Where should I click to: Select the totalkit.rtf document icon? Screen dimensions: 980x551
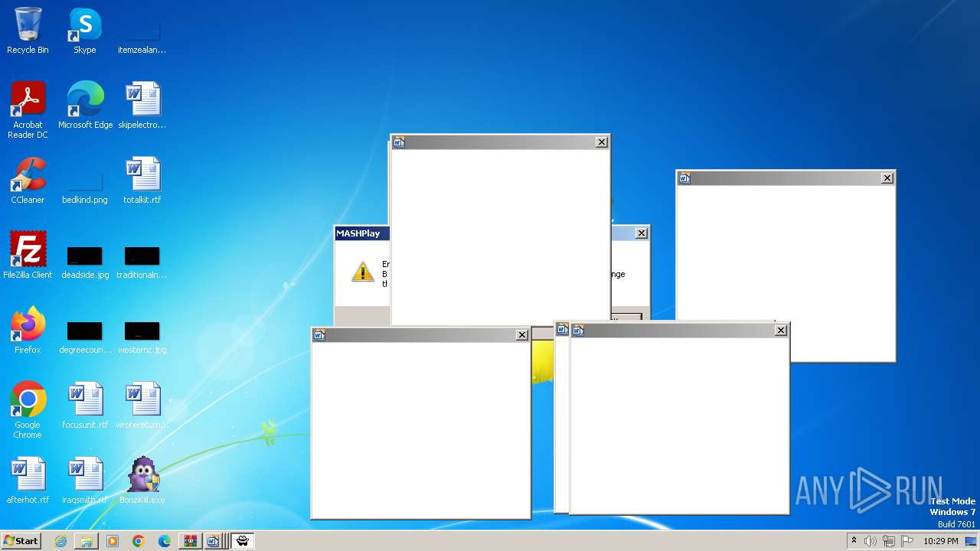click(142, 181)
